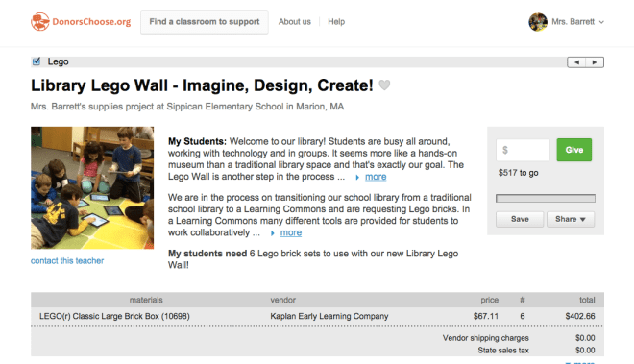The image size is (634, 364).
Task: Click the DonorsChoose.org logo
Action: click(81, 22)
